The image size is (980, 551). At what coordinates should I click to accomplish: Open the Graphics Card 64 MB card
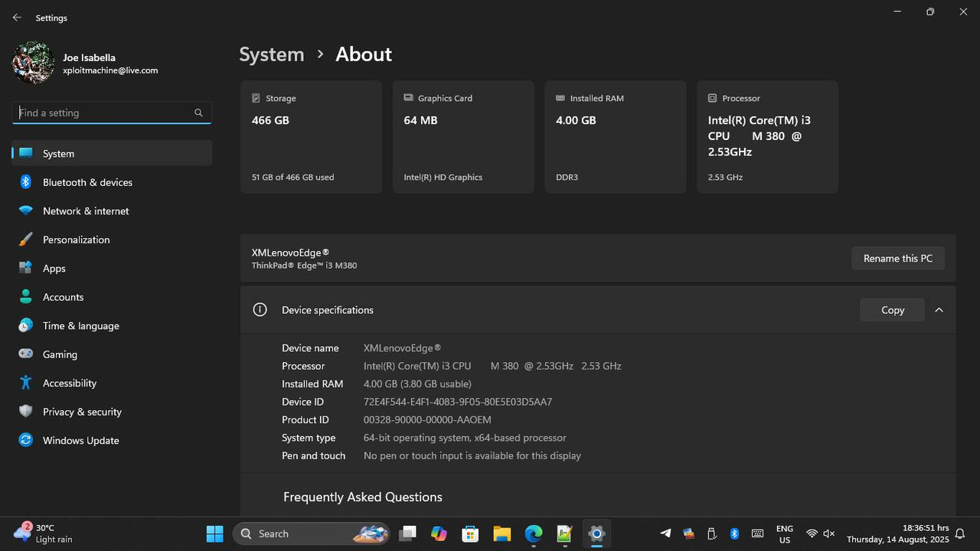463,137
